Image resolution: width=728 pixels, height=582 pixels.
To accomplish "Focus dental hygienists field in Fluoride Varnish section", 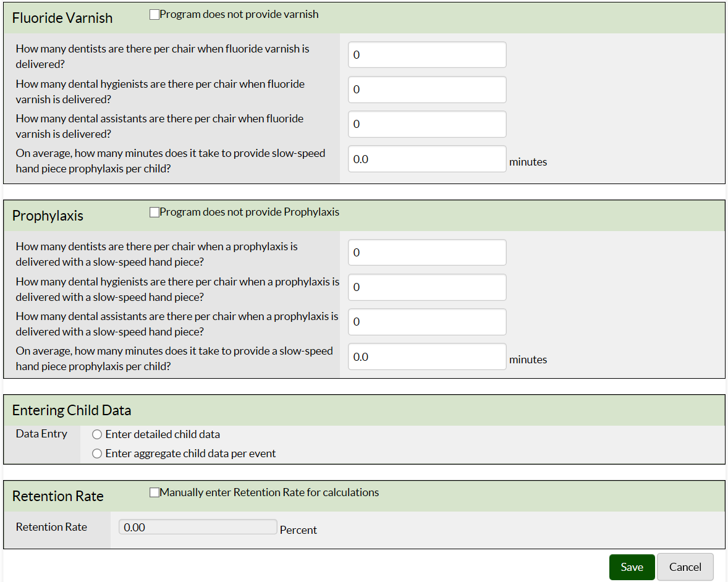I will pyautogui.click(x=427, y=90).
